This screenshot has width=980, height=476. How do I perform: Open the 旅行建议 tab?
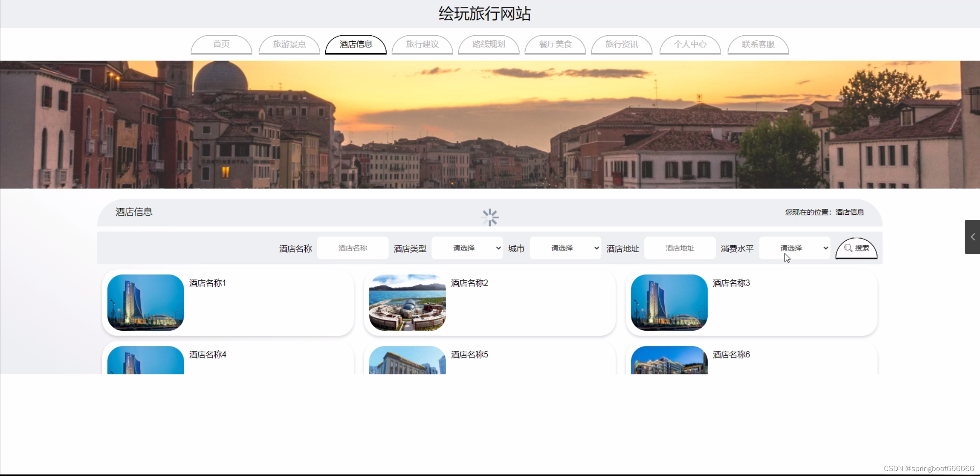click(422, 44)
